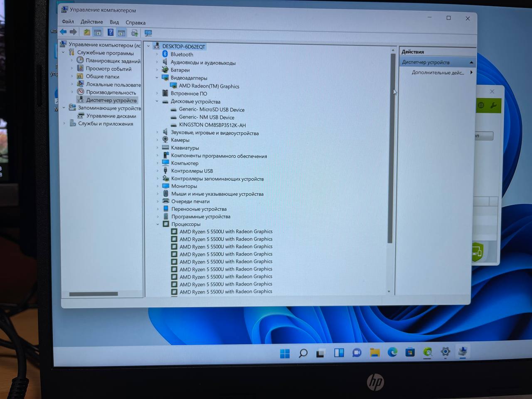The width and height of the screenshot is (532, 399).
Task: Click the Forward arrow in the toolbar
Action: pos(73,32)
